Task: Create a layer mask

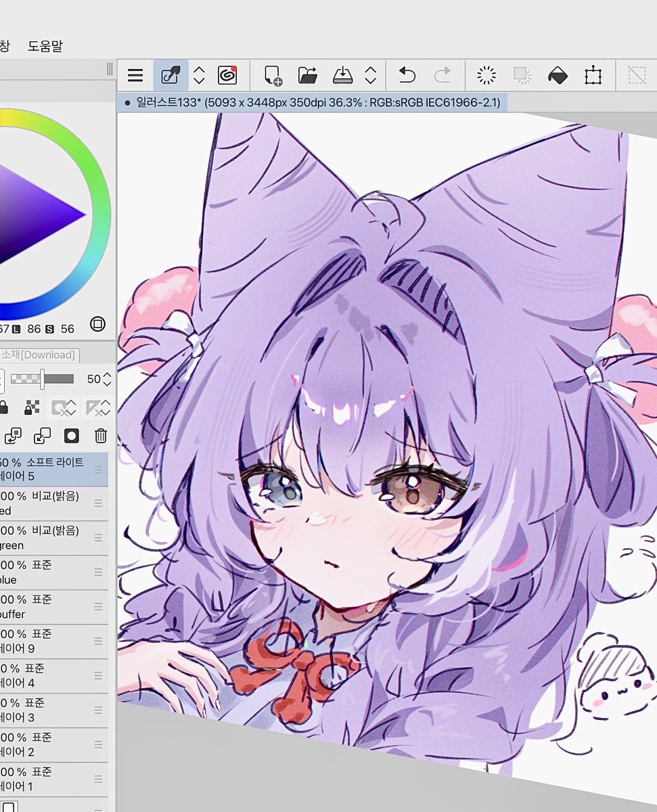Action: click(71, 436)
